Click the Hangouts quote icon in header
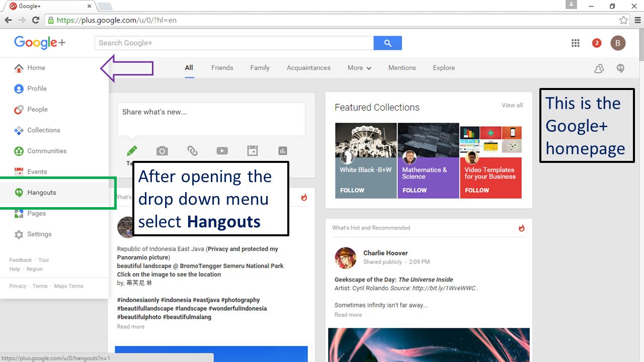Viewport: 644px width, 362px height. (x=621, y=68)
